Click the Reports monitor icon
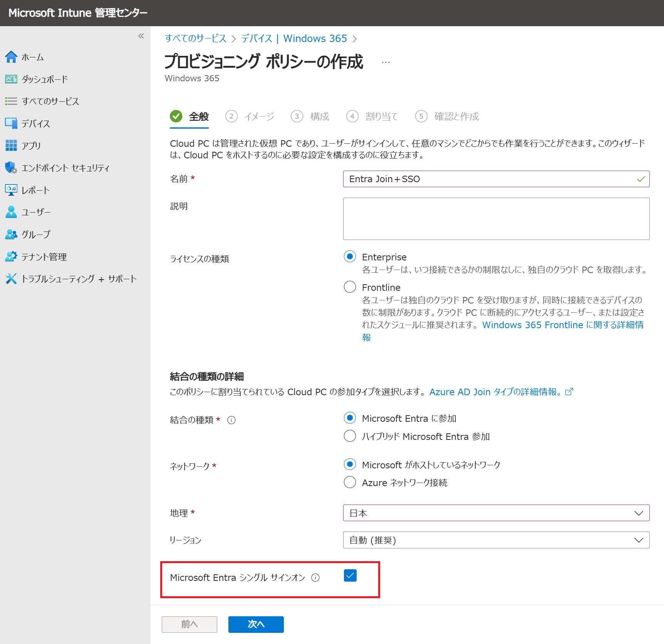This screenshot has height=644, width=664. [11, 190]
